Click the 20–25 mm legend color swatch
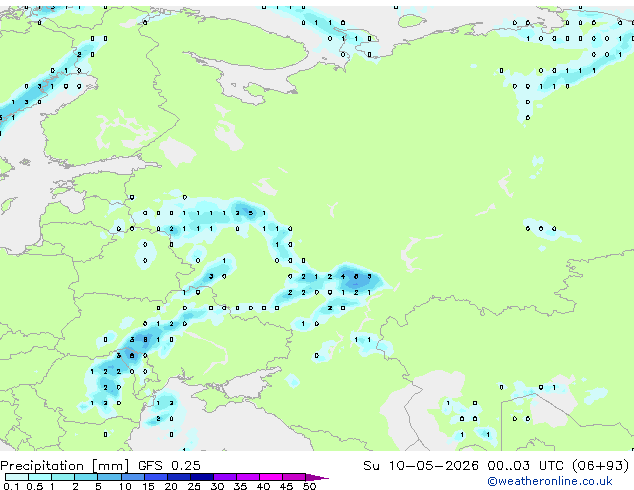 click(179, 477)
